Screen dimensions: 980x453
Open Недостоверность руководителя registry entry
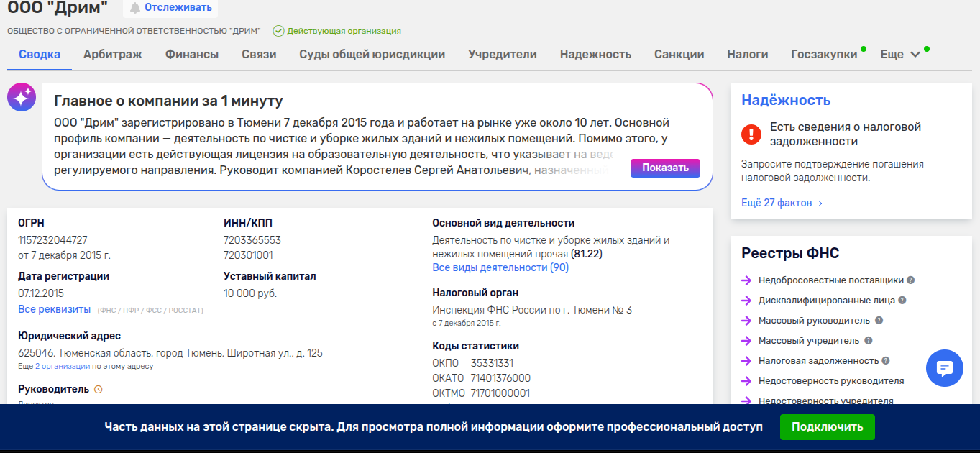point(831,381)
